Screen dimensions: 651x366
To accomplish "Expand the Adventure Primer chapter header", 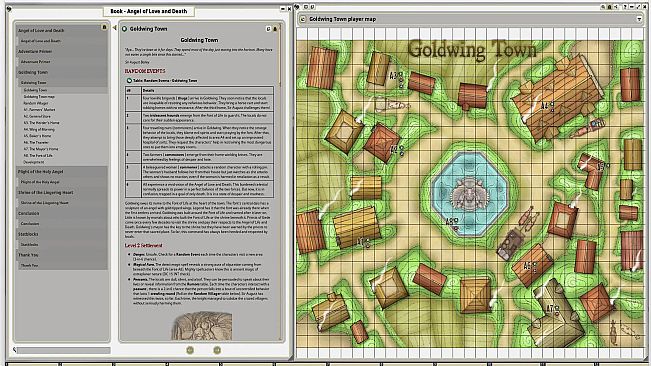I will tap(62, 51).
